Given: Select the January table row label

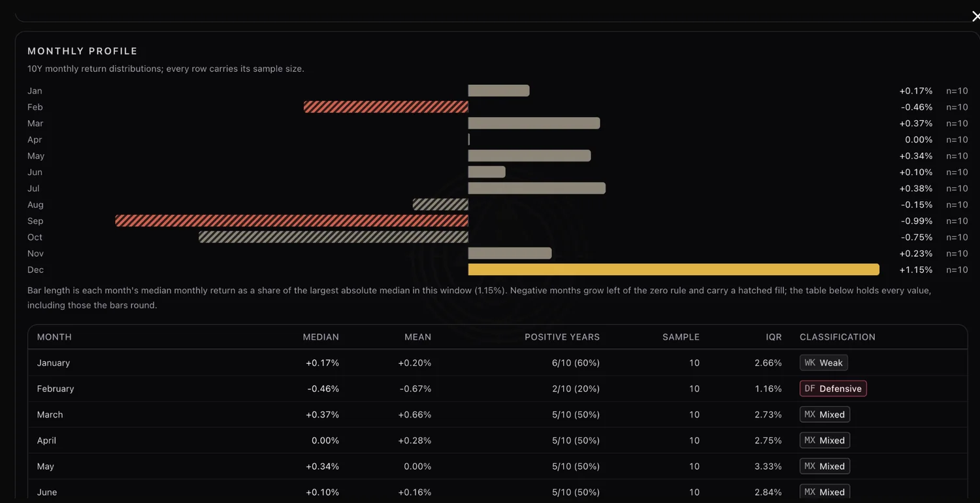Looking at the screenshot, I should (x=54, y=363).
